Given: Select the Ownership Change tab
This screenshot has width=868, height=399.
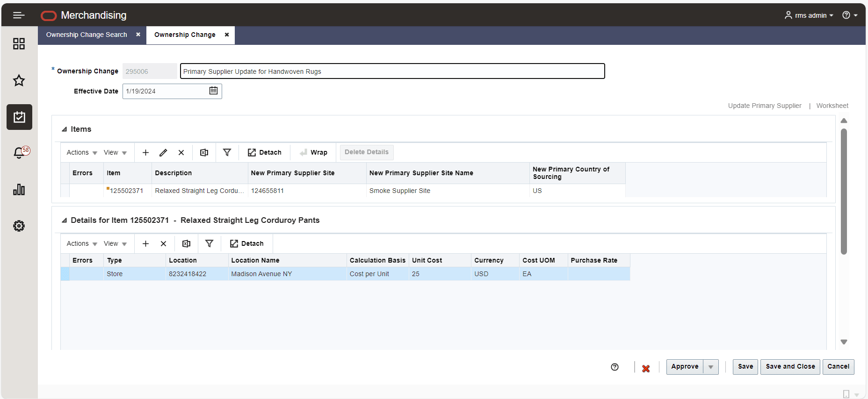Looking at the screenshot, I should (x=185, y=35).
